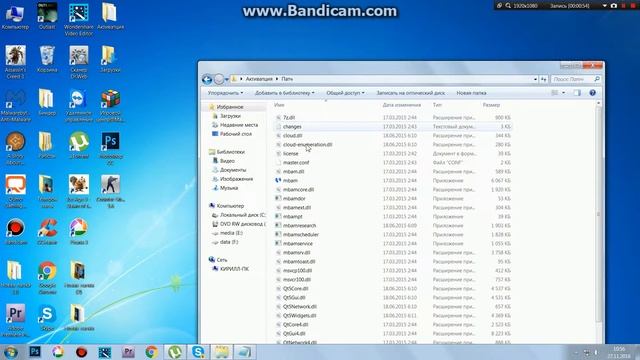The width and height of the screenshot is (640, 360).
Task: Launch the Rubik's cube game shortcut
Action: [110, 105]
